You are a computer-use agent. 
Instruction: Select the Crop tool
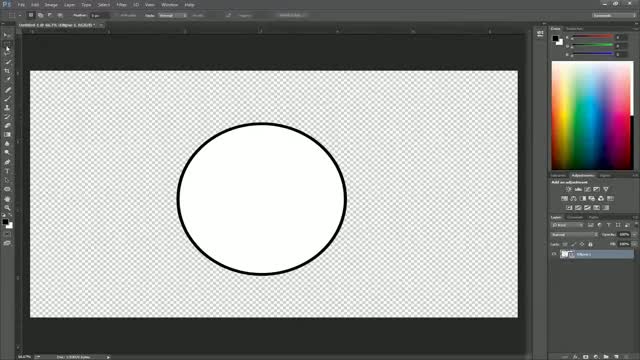pos(7,71)
